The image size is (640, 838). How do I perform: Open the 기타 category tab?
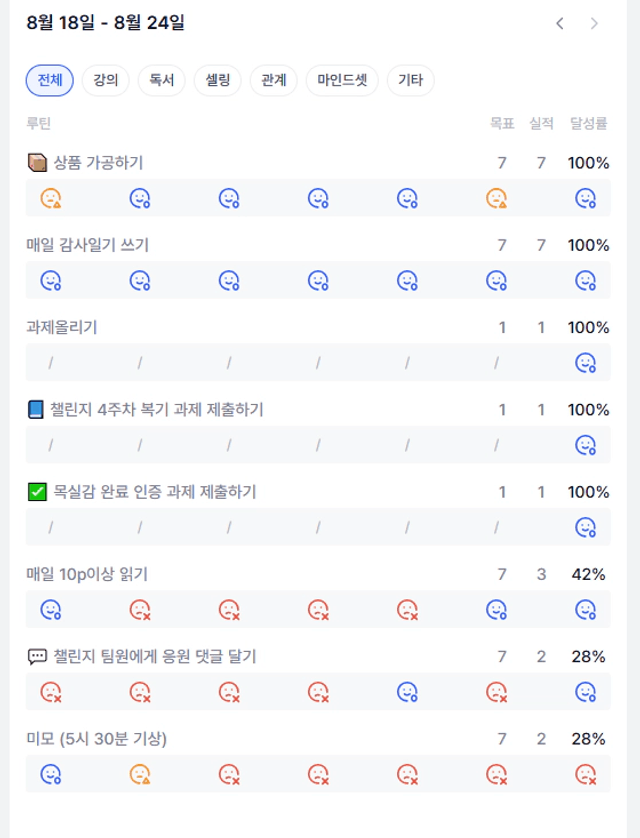coord(410,80)
